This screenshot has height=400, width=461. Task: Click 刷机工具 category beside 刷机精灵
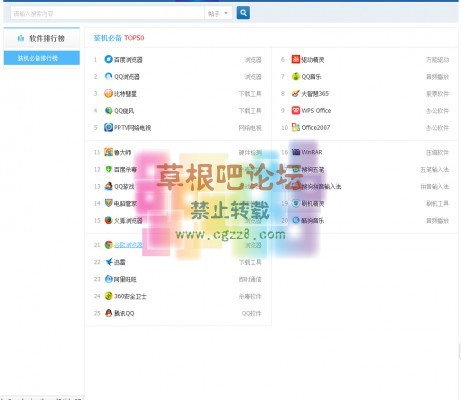click(437, 203)
